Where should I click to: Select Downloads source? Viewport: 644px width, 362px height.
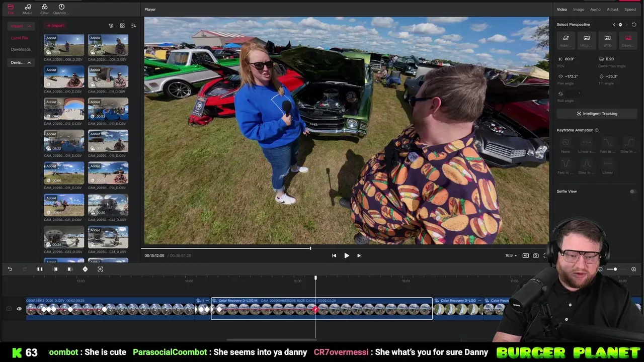[21, 49]
